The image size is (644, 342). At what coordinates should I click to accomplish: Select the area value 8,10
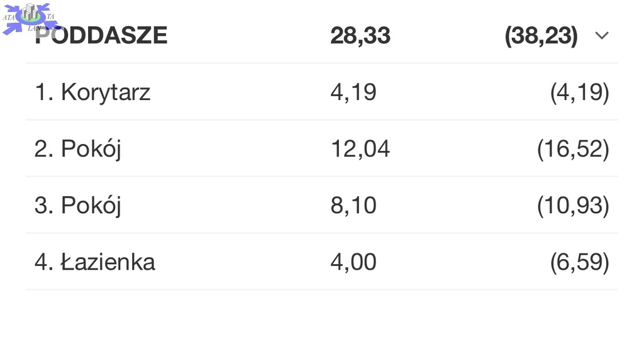[x=353, y=206]
